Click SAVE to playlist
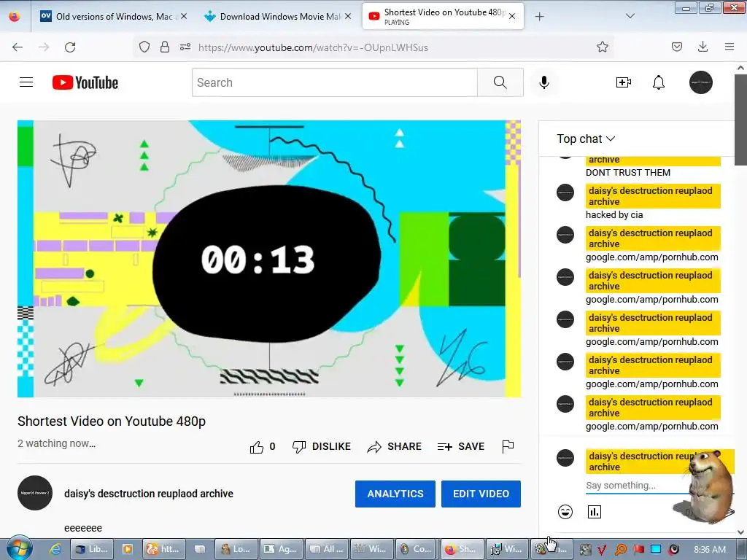 [x=461, y=447]
